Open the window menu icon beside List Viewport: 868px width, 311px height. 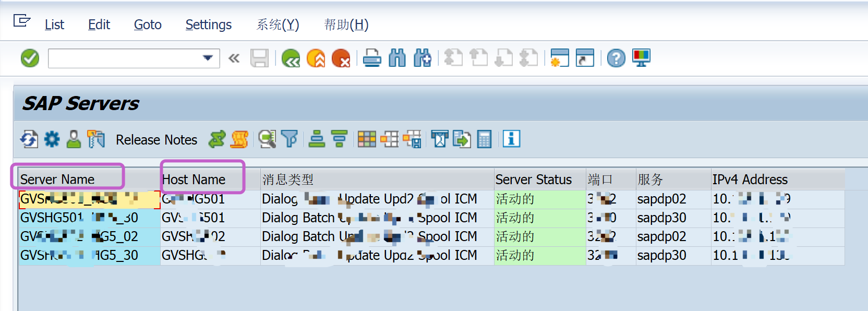(22, 21)
